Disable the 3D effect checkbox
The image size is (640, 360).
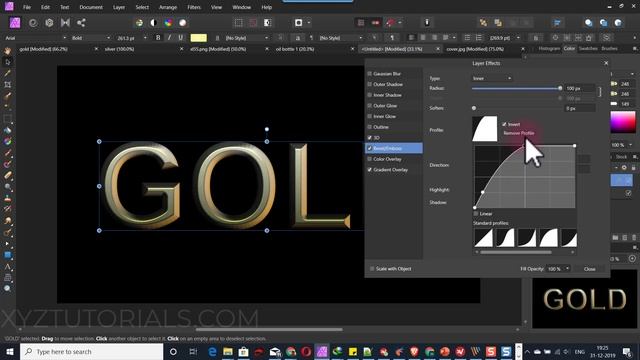369,138
